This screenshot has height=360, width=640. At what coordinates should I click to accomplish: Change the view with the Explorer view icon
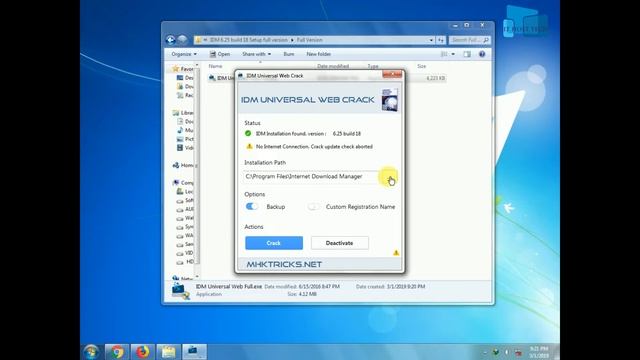pos(444,54)
